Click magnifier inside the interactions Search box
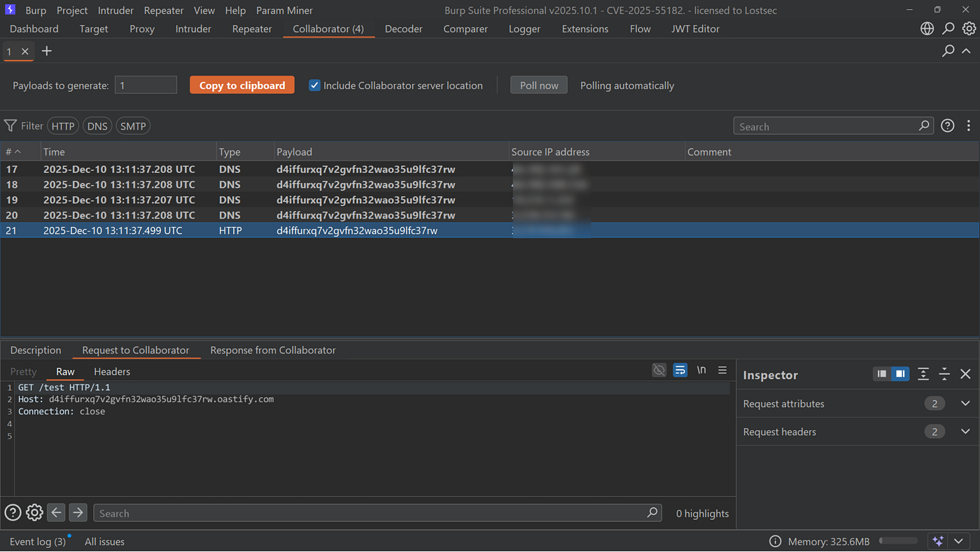The image size is (980, 552). pyautogui.click(x=924, y=126)
